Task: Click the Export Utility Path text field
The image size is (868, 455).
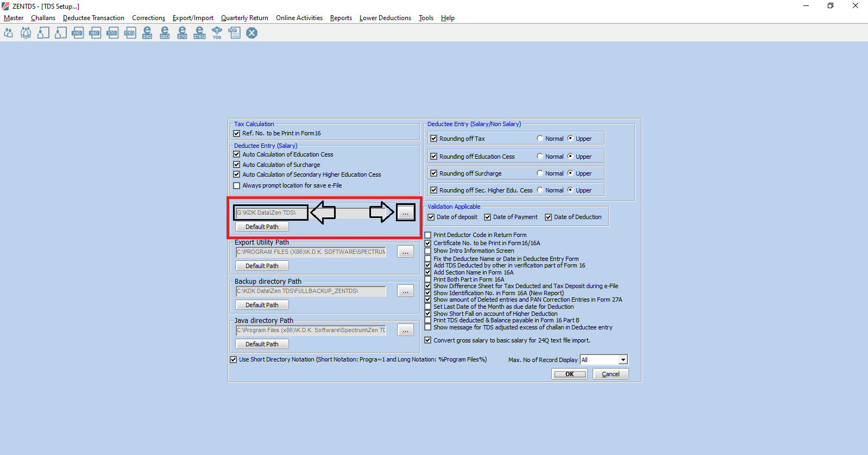Action: [311, 252]
